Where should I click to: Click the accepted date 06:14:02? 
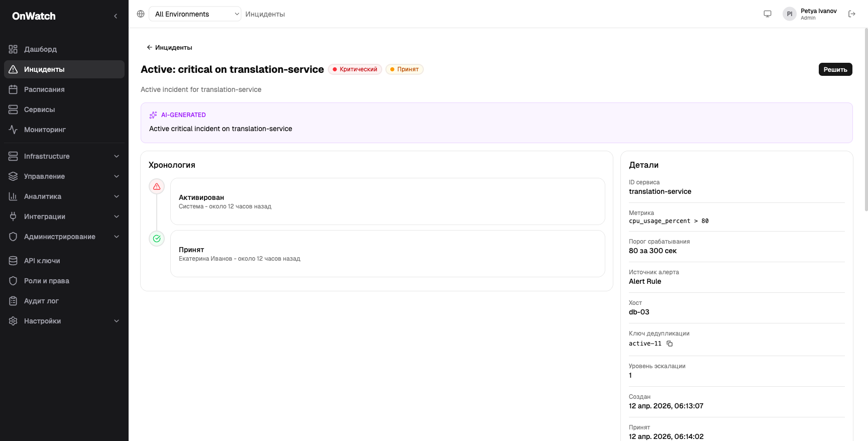point(666,436)
